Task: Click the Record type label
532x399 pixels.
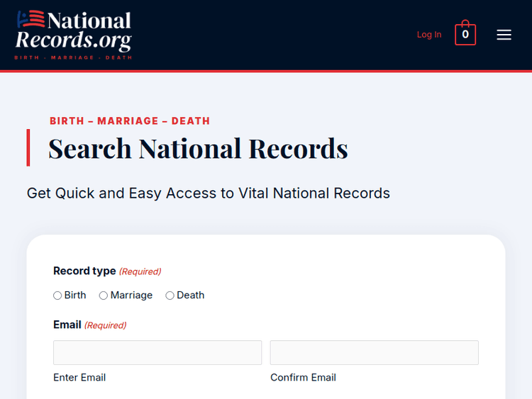Action: [84, 271]
